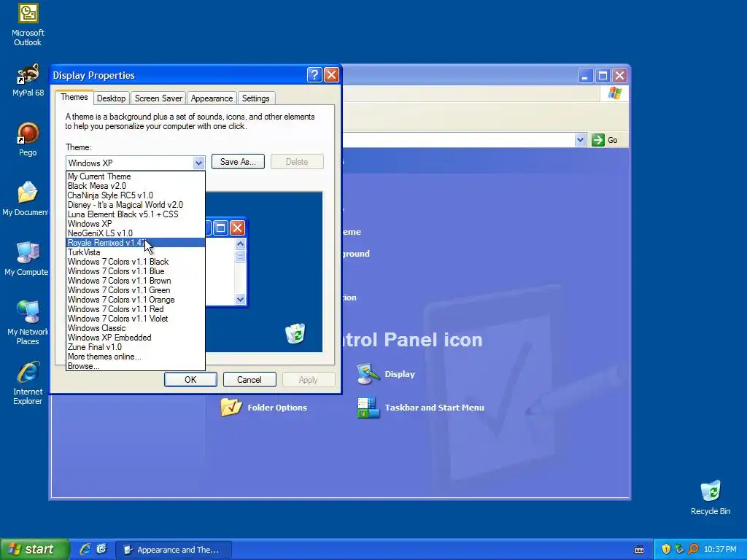Viewport: 747px width, 560px height.
Task: Select Windows 7 Colors v1.1 Blue
Action: (x=136, y=271)
